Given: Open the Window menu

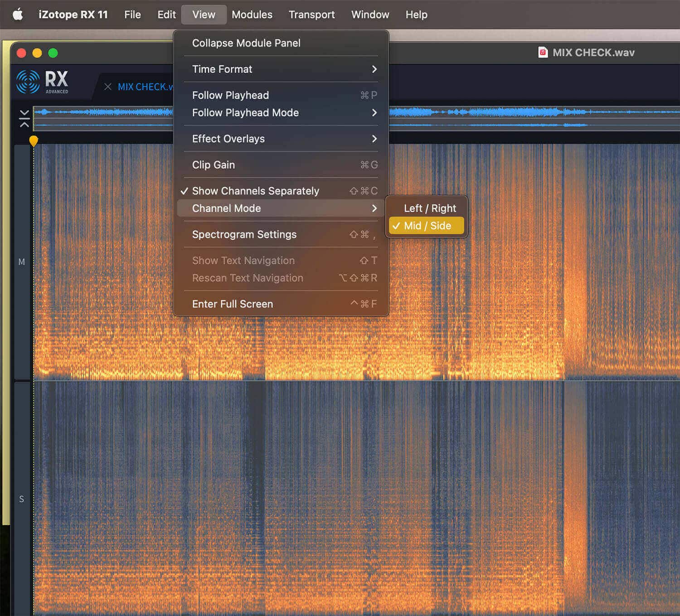Looking at the screenshot, I should click(370, 15).
